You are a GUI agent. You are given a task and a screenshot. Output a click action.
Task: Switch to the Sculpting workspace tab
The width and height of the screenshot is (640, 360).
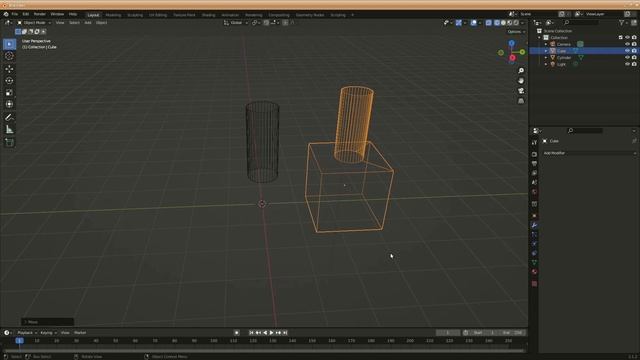coord(135,15)
